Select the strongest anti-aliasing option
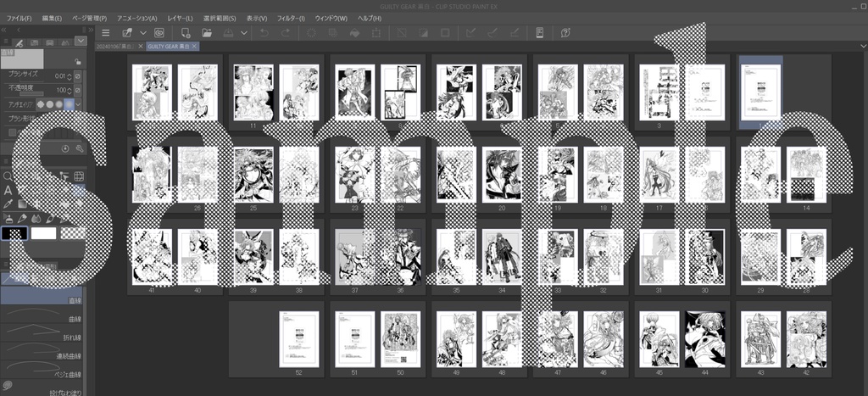868x396 pixels. pos(68,104)
